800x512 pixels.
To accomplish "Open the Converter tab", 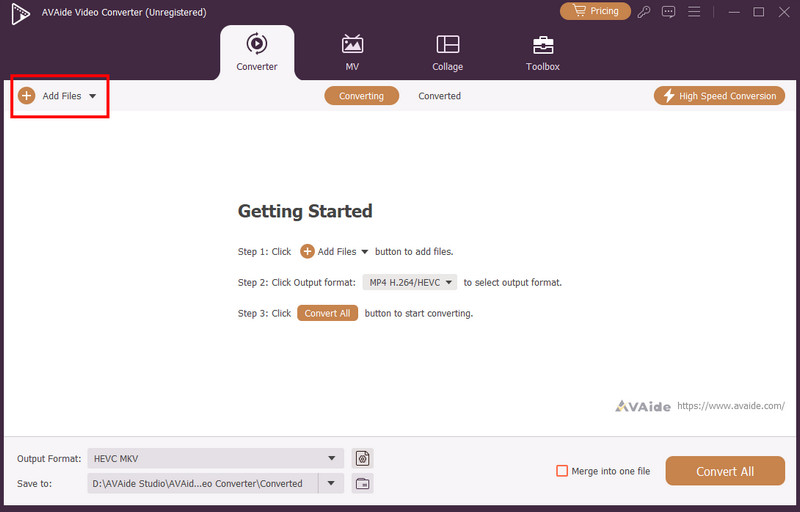I will 257,52.
